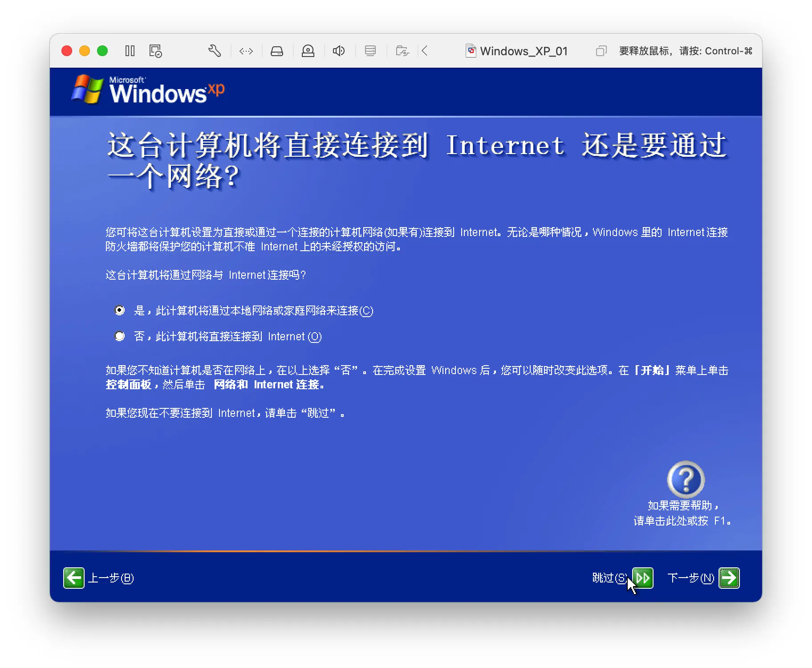Click the 下一步(N) text label
Screen dimensions: 812x668
(x=691, y=578)
